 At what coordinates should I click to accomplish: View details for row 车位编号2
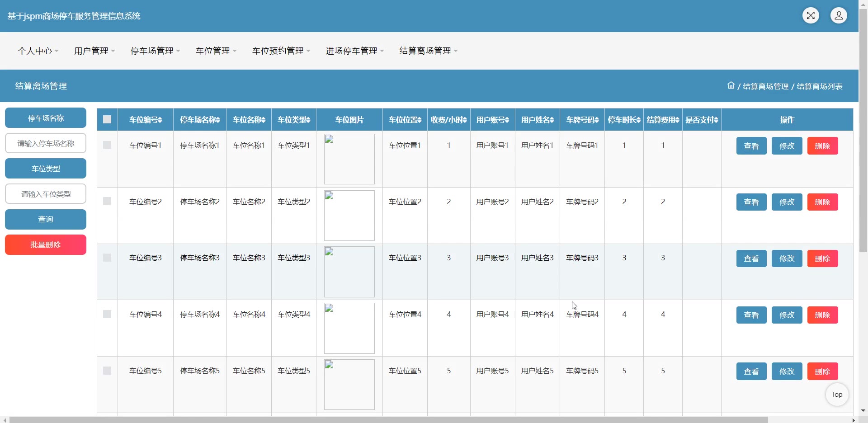[751, 202]
